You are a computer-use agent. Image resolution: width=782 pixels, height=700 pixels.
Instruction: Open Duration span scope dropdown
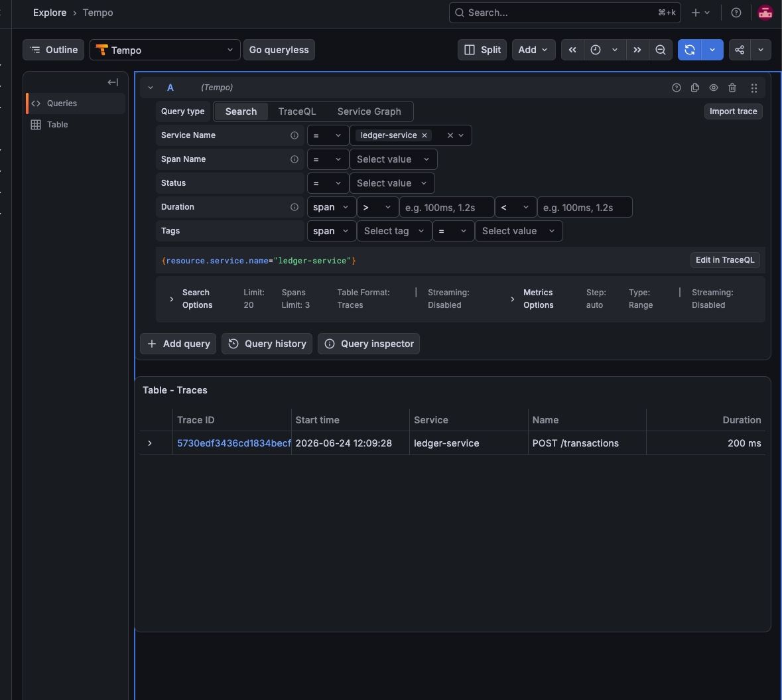click(x=331, y=207)
